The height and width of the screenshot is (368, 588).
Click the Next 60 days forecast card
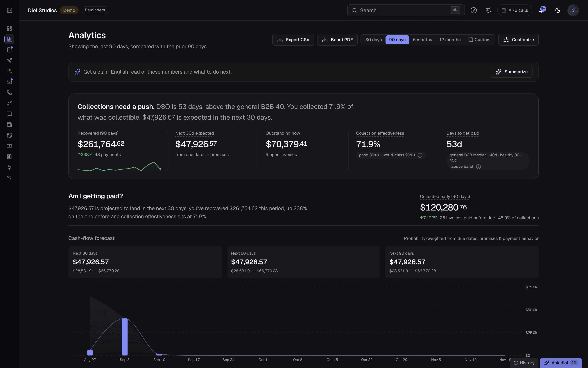pyautogui.click(x=304, y=262)
